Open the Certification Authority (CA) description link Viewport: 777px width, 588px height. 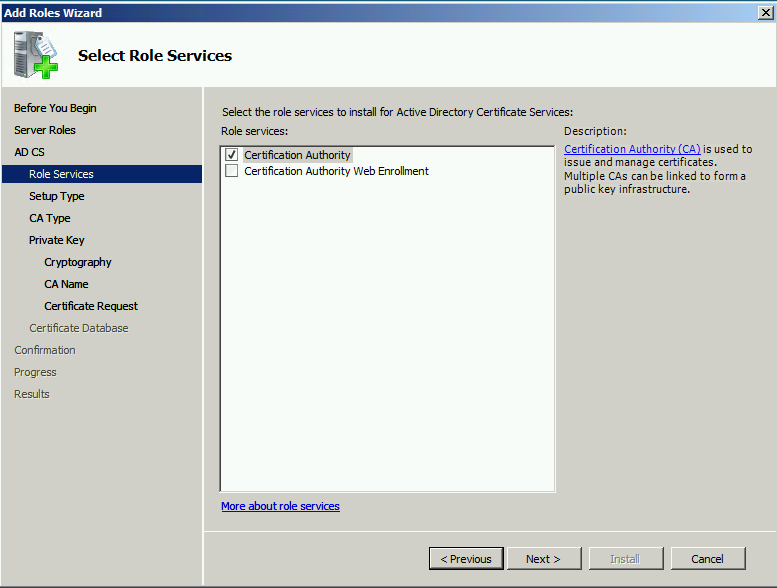coord(632,149)
